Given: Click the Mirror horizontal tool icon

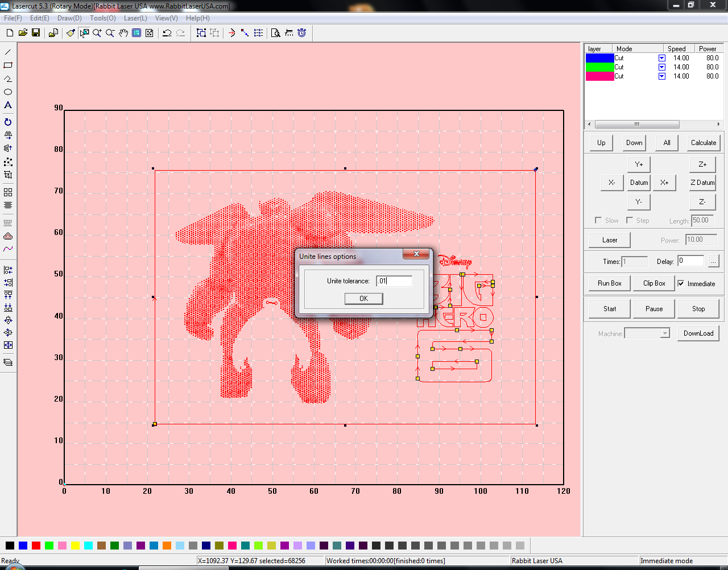Looking at the screenshot, I should pyautogui.click(x=8, y=135).
